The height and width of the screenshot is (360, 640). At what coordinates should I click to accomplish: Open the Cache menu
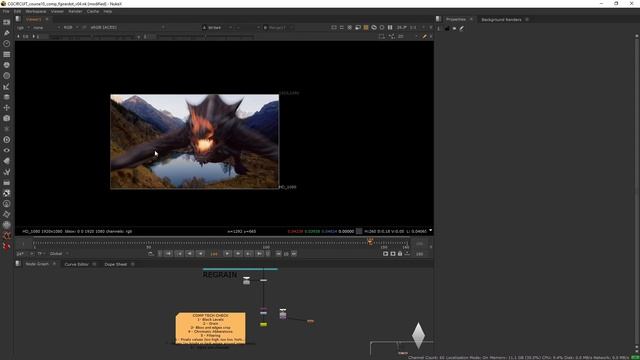[93, 11]
